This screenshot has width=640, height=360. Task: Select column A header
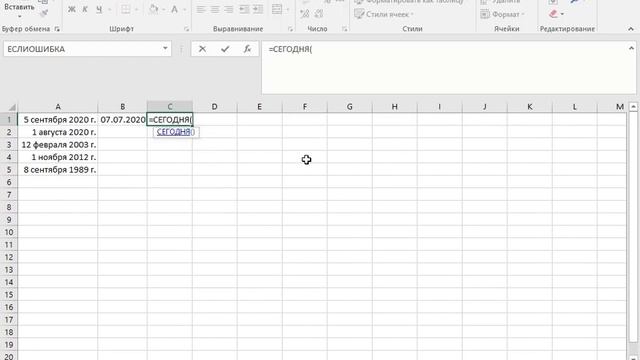coord(58,107)
